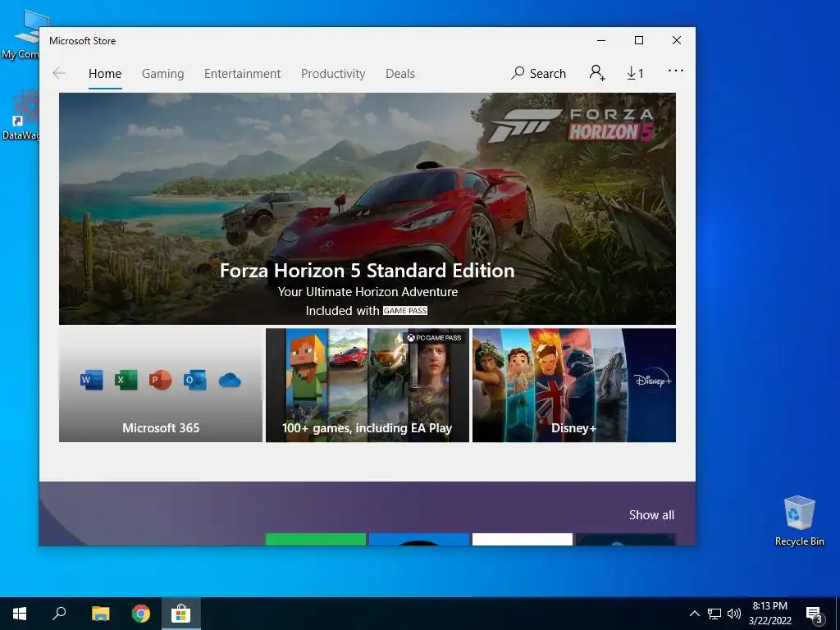Select the Recycle Bin desktop icon
The width and height of the screenshot is (840, 630).
[x=799, y=521]
